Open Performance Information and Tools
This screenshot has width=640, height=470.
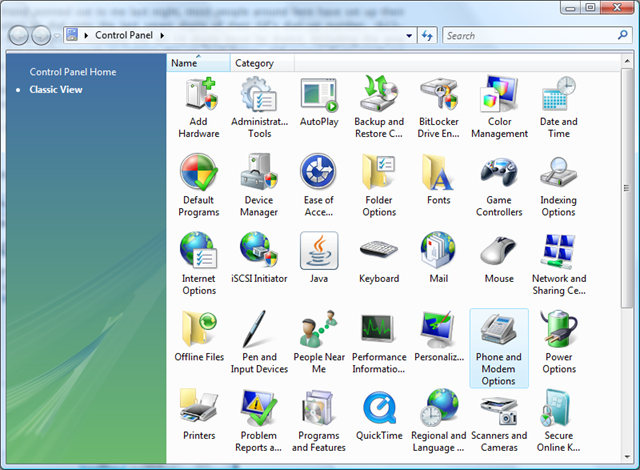[379, 342]
